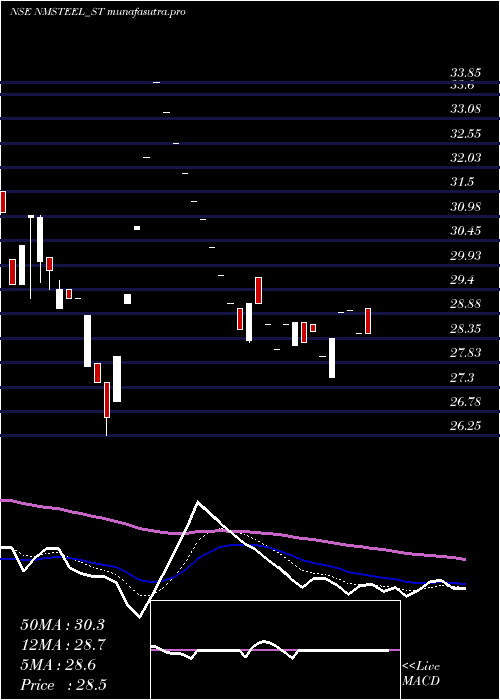This screenshot has height=700, width=500.
Task: Select the 27.83 price level label
Action: pos(465,353)
